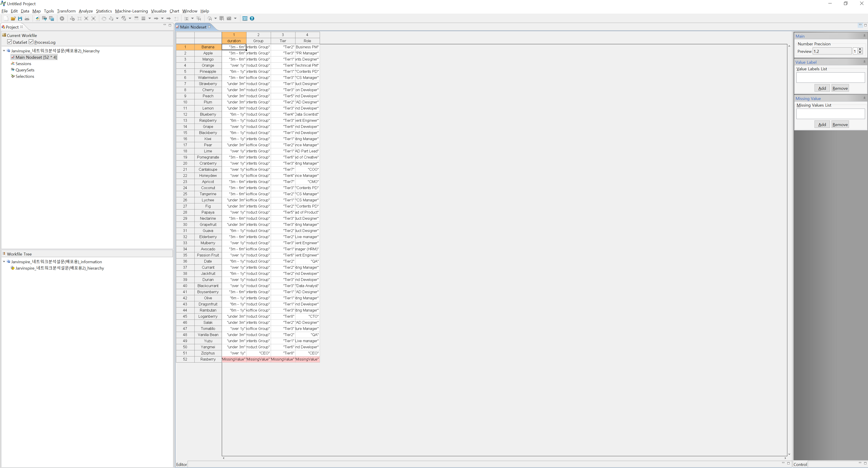The height and width of the screenshot is (468, 868).
Task: Click Add under Value Labels List
Action: point(822,88)
